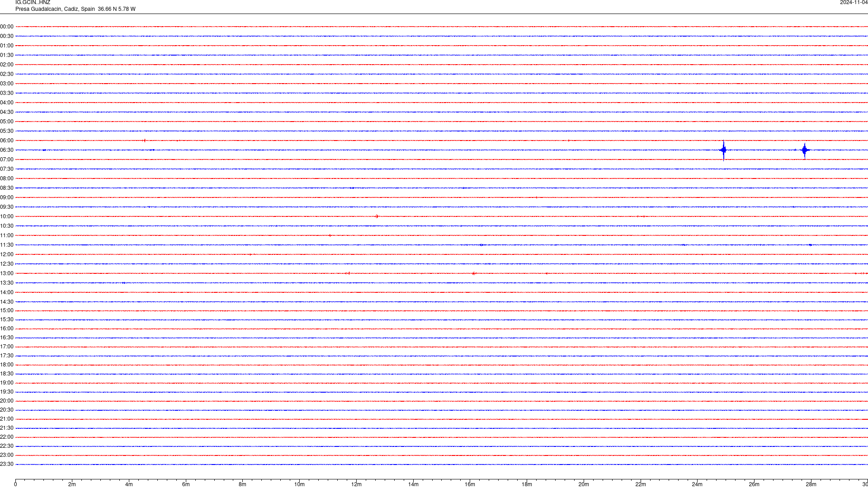The height and width of the screenshot is (488, 868).
Task: Select the 13:00 time label
Action: tap(7, 273)
